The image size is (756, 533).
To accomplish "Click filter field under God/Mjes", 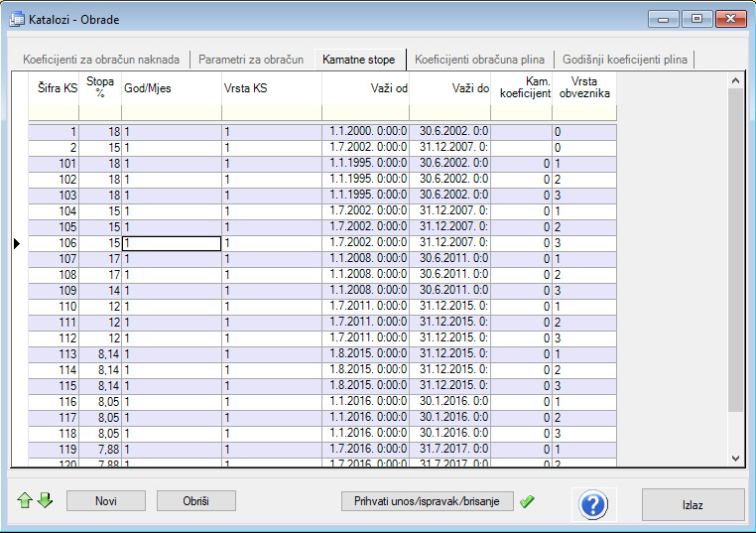I will pos(172,113).
